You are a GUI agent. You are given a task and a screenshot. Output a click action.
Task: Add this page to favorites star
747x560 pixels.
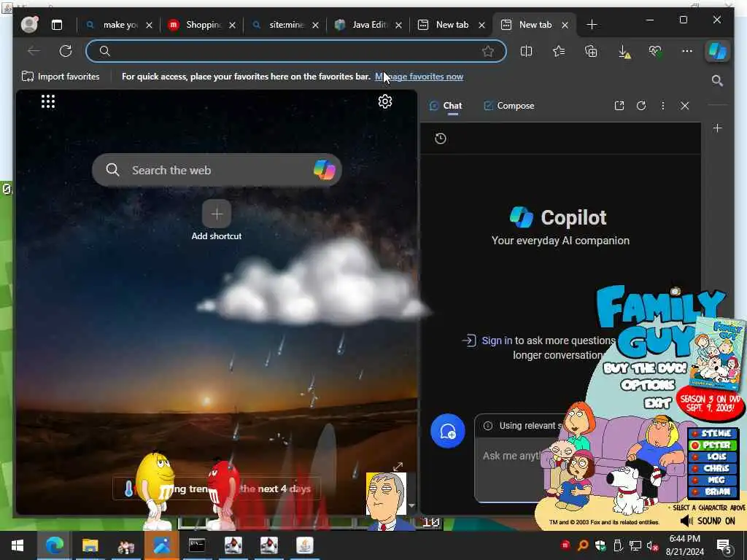(488, 51)
